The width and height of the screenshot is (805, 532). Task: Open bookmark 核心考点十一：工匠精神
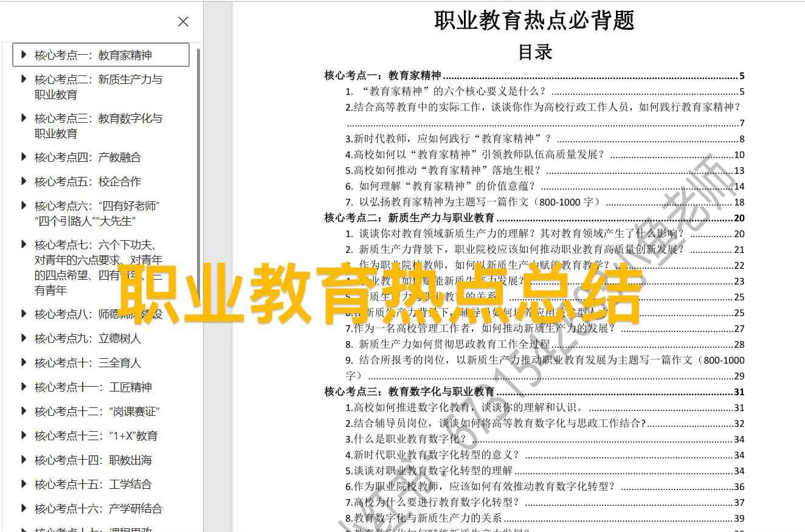(x=93, y=387)
